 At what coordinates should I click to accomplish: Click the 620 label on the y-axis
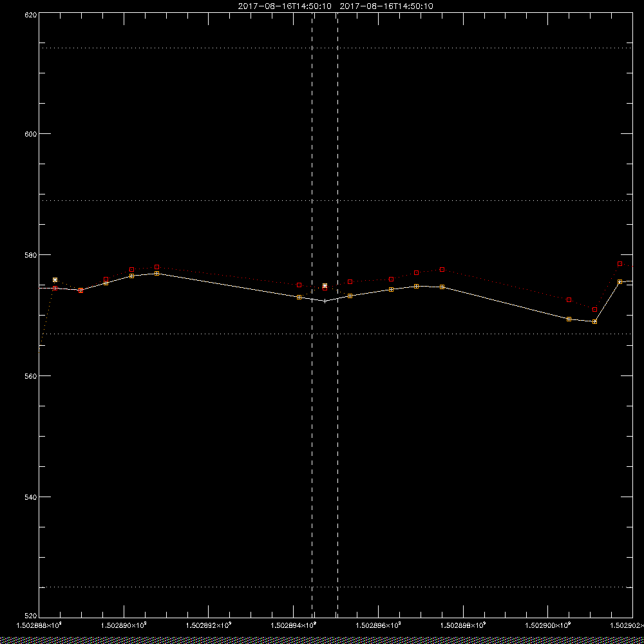[31, 14]
